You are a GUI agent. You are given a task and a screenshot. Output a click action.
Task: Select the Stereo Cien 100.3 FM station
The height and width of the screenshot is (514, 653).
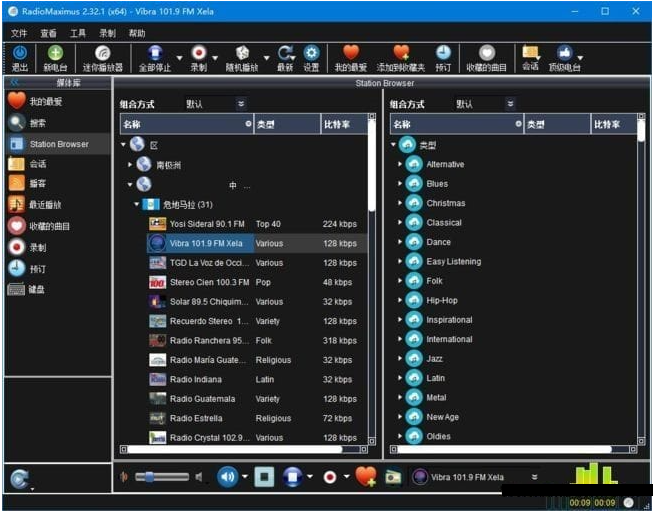click(x=257, y=282)
